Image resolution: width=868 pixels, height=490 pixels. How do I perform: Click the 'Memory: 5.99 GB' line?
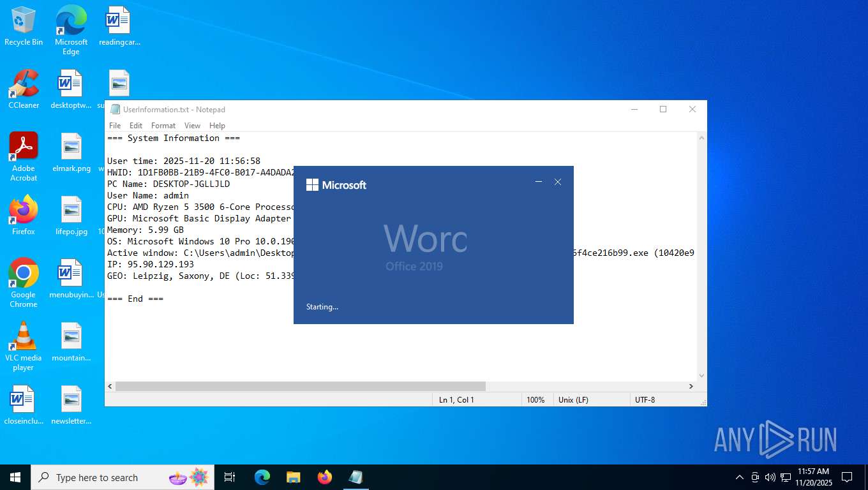pyautogui.click(x=146, y=230)
